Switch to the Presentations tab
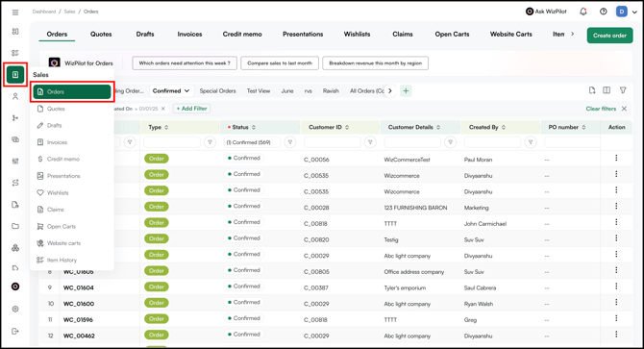Viewport: 644px width, 349px height. [303, 34]
